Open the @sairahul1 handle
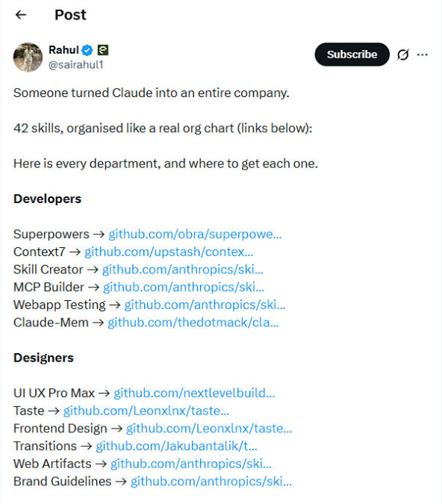442x504 pixels. coord(76,65)
